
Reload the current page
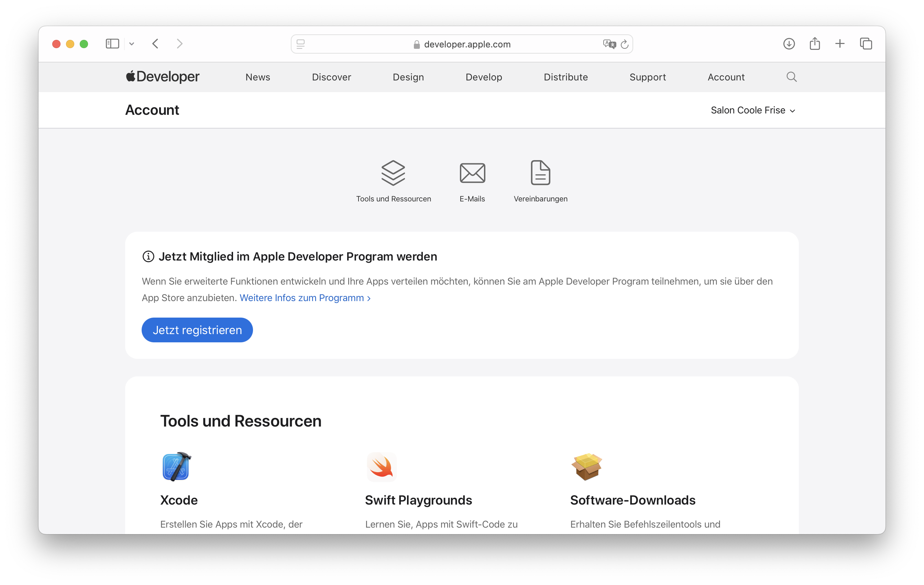pyautogui.click(x=624, y=44)
